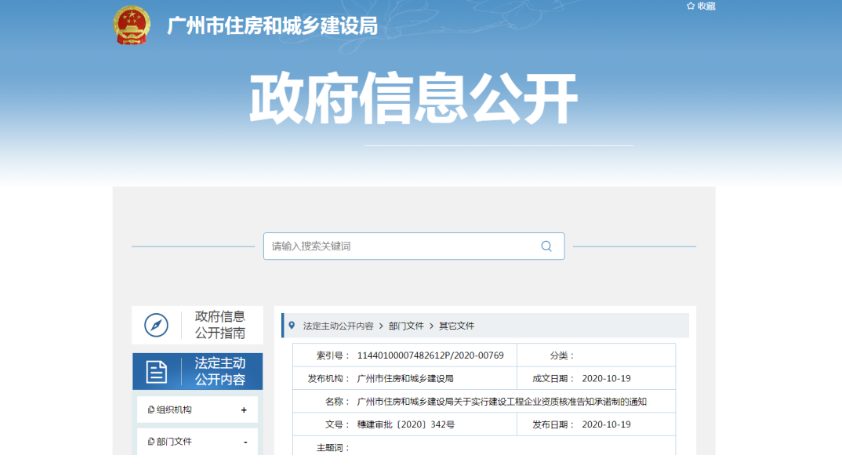Expand 组织机构 with the plus sign

pos(244,410)
